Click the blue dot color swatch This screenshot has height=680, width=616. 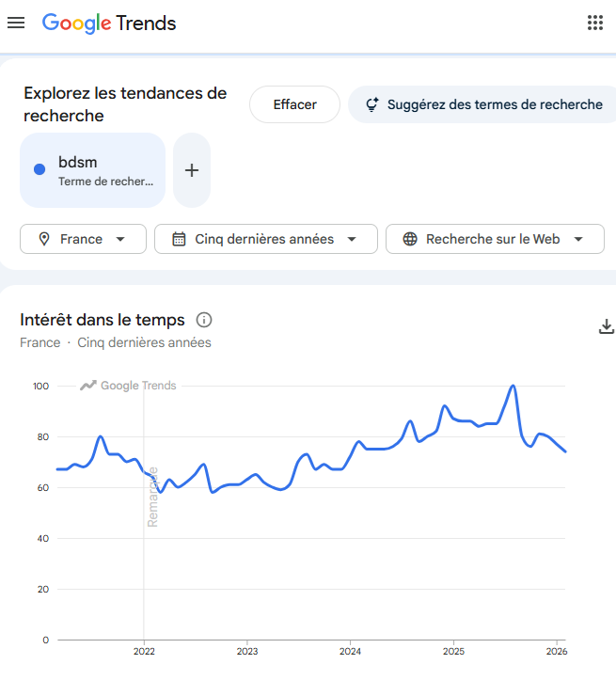point(39,169)
